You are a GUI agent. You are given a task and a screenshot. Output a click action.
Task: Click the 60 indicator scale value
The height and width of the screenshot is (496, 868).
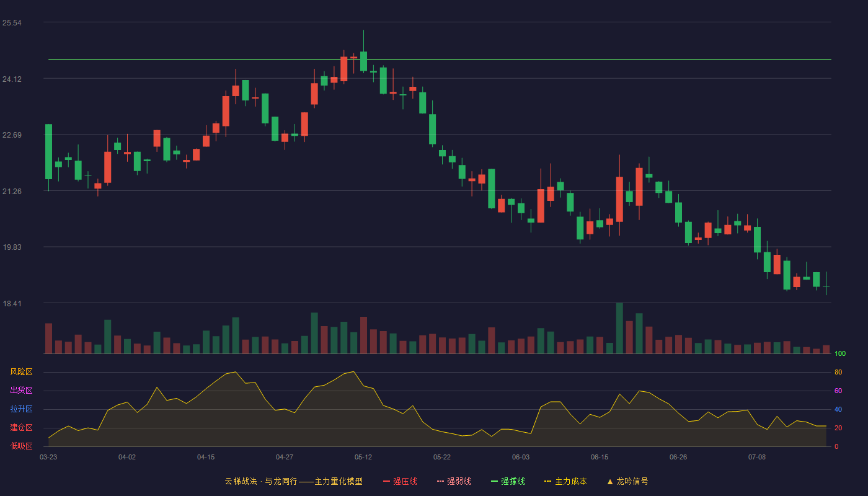[838, 391]
